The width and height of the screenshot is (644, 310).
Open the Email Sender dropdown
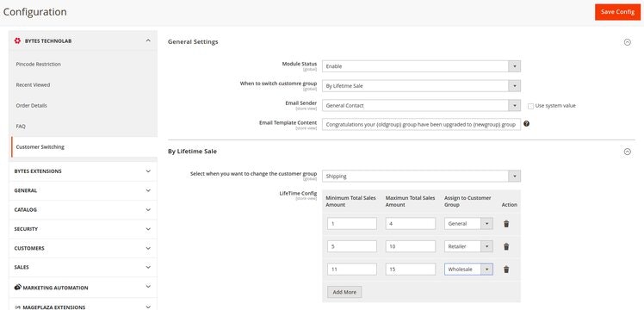click(x=421, y=106)
